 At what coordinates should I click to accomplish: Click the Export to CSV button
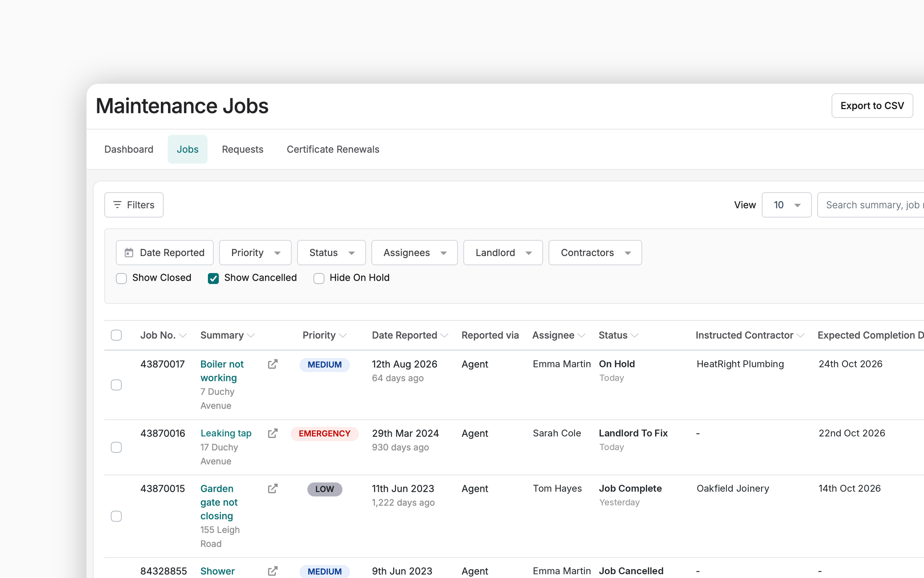tap(872, 105)
